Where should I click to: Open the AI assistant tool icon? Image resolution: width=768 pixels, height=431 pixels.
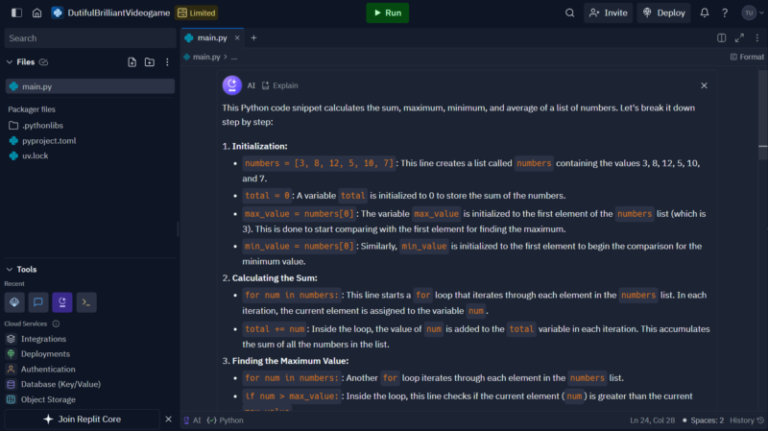tap(63, 302)
